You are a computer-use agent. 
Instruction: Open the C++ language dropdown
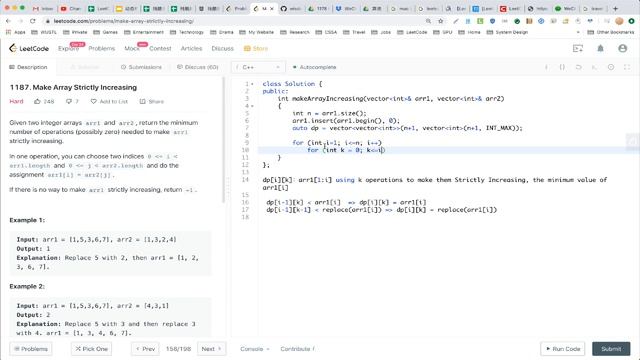click(258, 67)
